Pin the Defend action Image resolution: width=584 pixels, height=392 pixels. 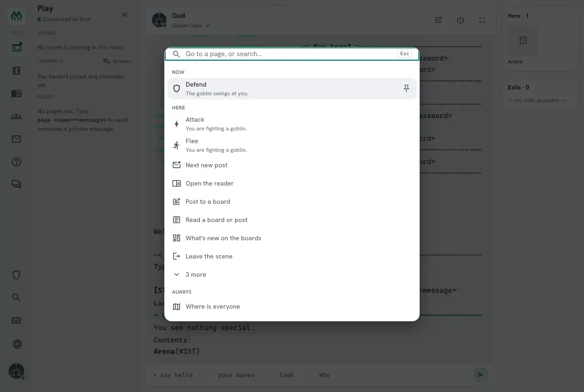pos(406,88)
